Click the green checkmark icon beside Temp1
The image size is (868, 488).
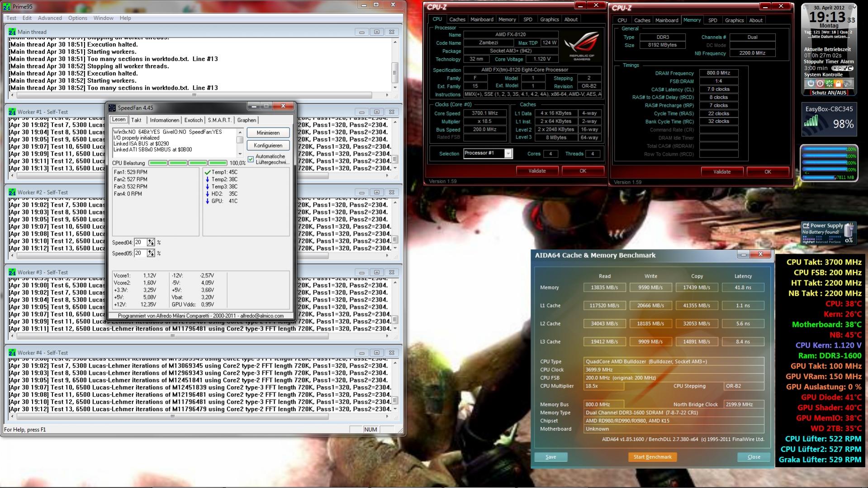point(208,172)
